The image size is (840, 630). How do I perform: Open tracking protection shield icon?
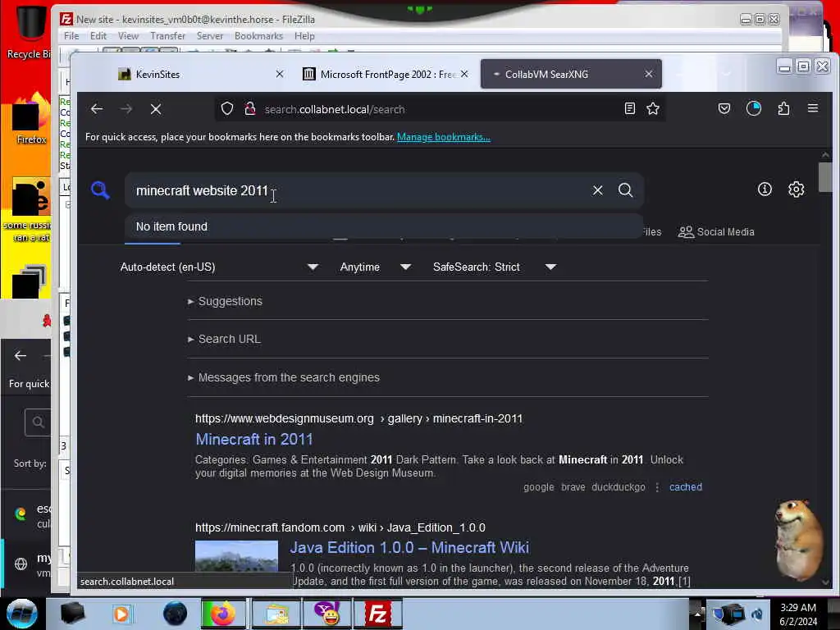click(x=227, y=109)
